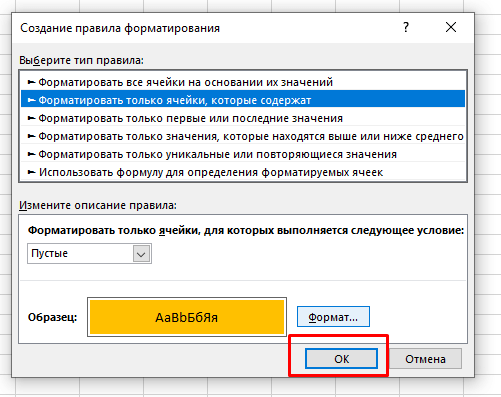Confirm the rule with OK
Image resolution: width=501 pixels, height=397 pixels.
(x=341, y=359)
